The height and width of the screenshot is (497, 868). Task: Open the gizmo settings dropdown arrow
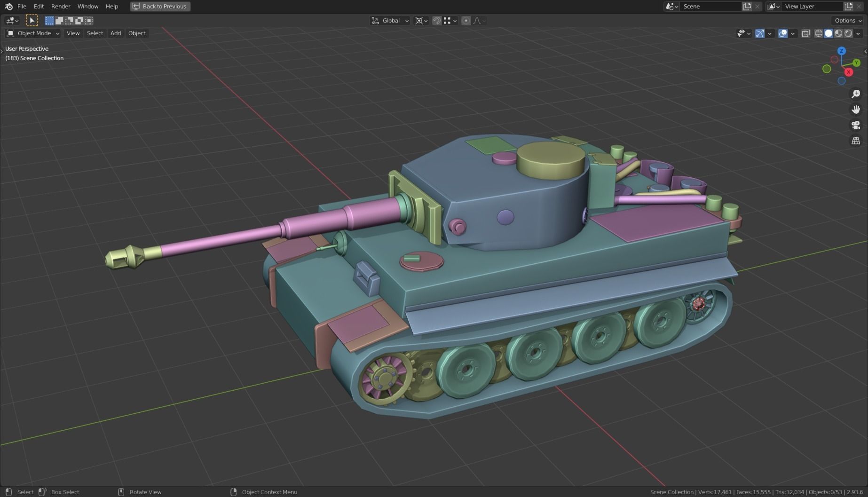click(770, 33)
